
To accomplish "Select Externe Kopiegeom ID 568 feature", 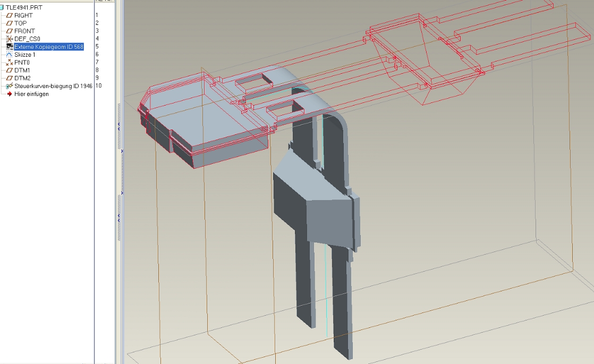I will point(49,47).
